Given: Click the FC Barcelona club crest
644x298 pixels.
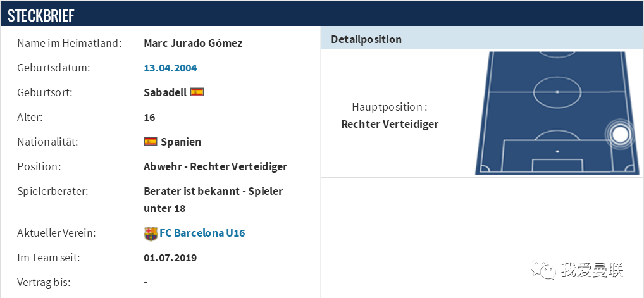Looking at the screenshot, I should click(151, 233).
